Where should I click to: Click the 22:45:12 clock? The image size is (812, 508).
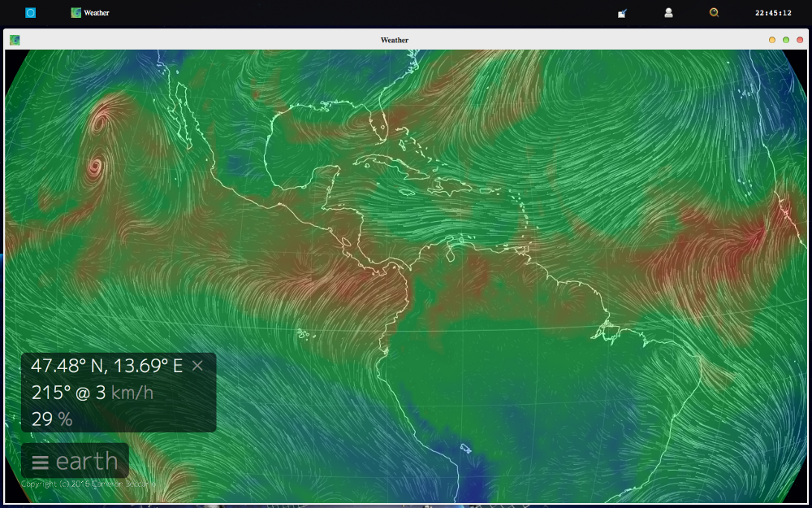click(x=773, y=12)
